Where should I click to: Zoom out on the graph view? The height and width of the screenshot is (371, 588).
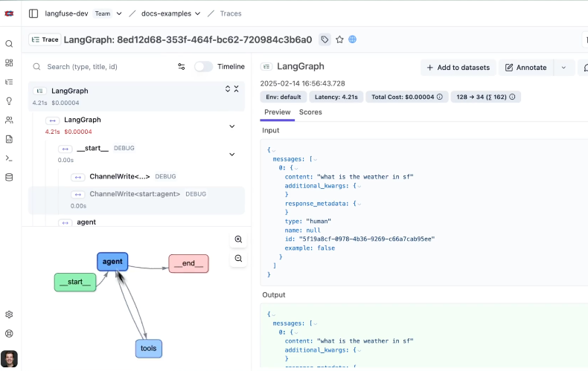pyautogui.click(x=238, y=259)
